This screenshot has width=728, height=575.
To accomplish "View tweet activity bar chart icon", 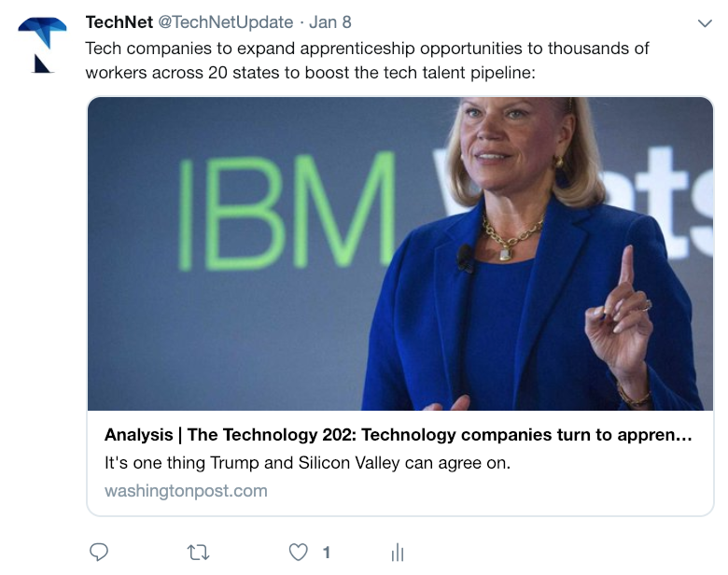I will point(398,553).
